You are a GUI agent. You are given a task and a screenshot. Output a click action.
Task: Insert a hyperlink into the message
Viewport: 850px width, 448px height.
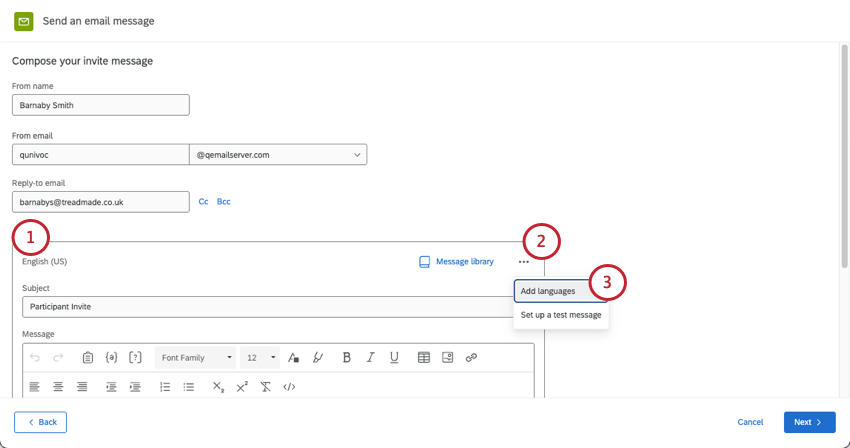(471, 357)
